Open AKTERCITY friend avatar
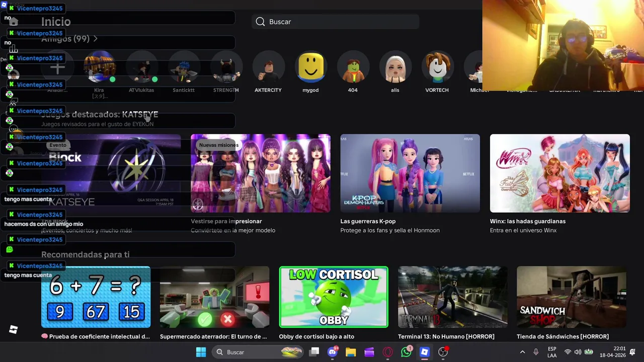Viewport: 644px width, 362px height. point(268,68)
